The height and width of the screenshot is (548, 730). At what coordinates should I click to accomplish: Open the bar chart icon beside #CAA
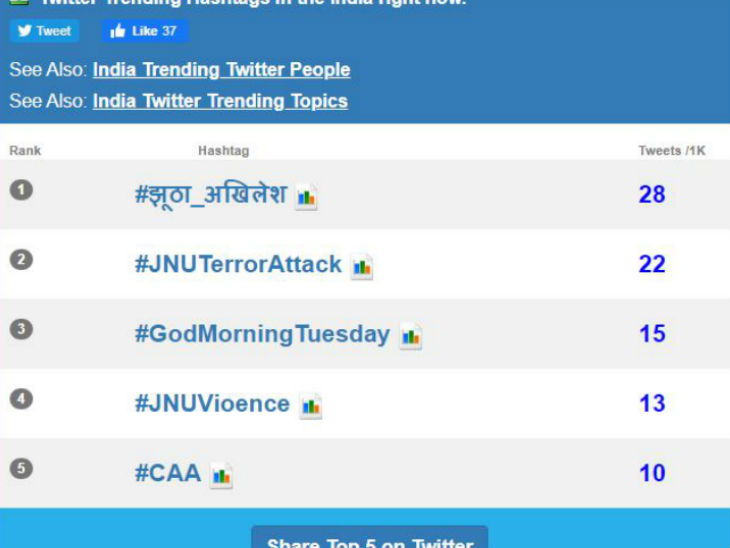(222, 476)
